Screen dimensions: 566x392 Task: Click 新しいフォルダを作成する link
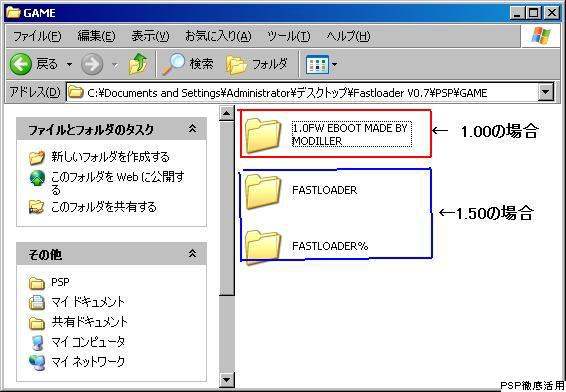click(110, 157)
